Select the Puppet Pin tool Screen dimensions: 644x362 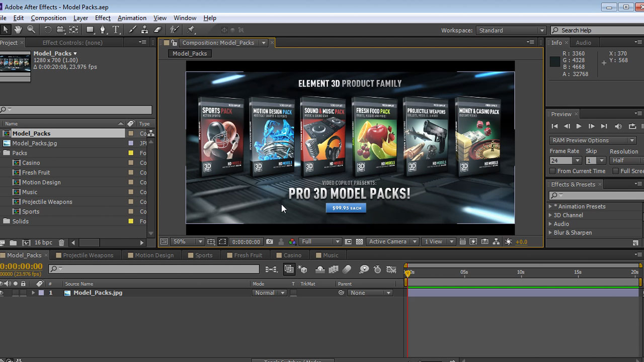tap(191, 30)
